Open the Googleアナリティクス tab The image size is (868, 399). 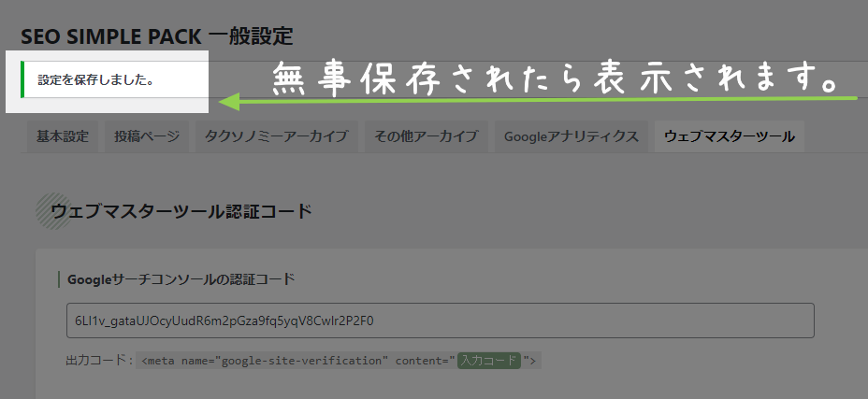[571, 136]
